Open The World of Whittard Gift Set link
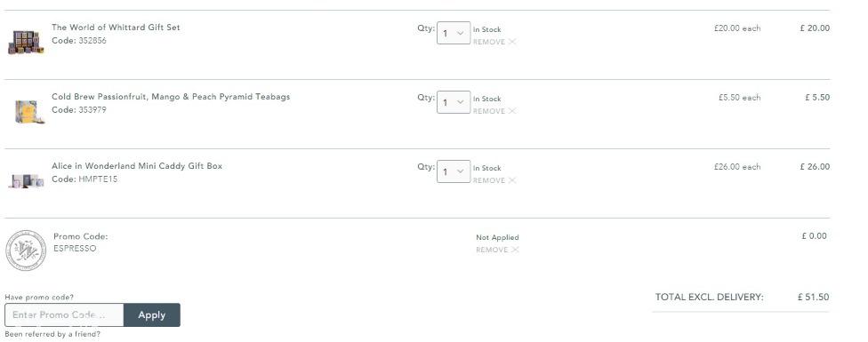The image size is (868, 342). coord(116,27)
